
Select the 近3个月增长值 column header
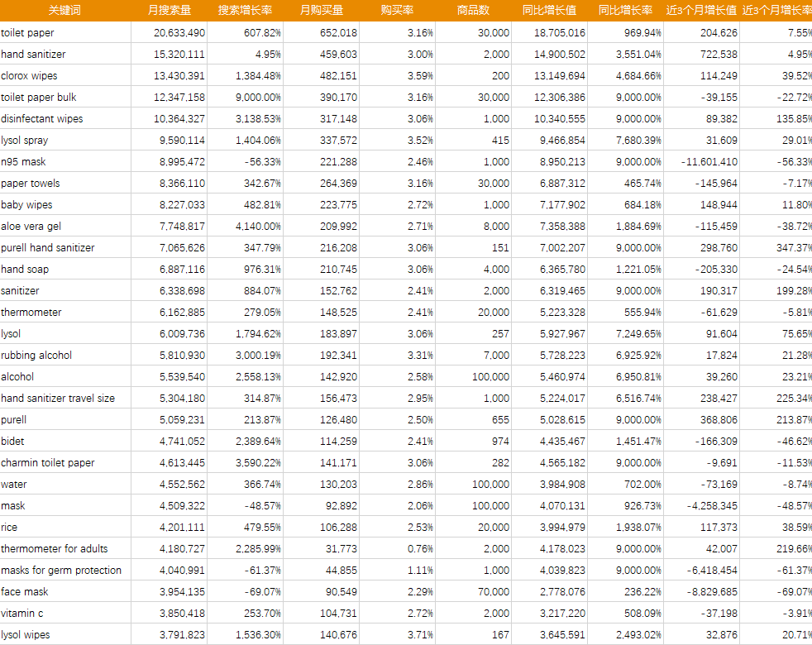pyautogui.click(x=701, y=11)
